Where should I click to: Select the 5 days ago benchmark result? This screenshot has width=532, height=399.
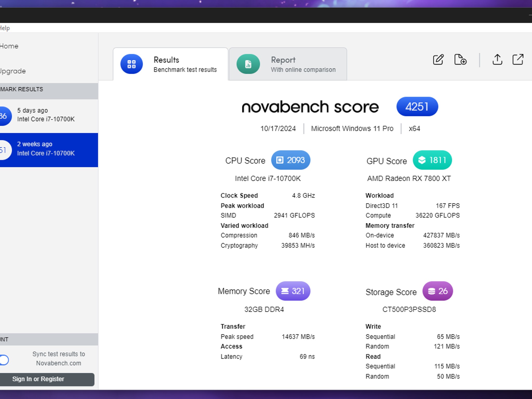49,116
